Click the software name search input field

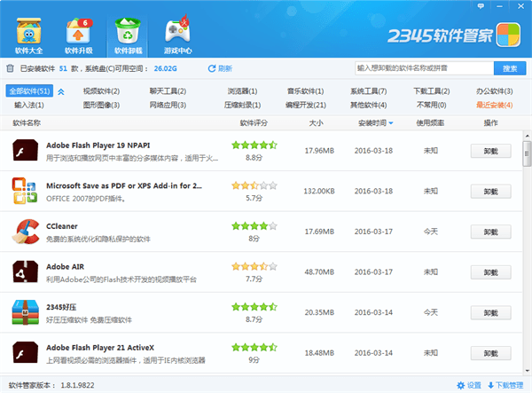[422, 68]
